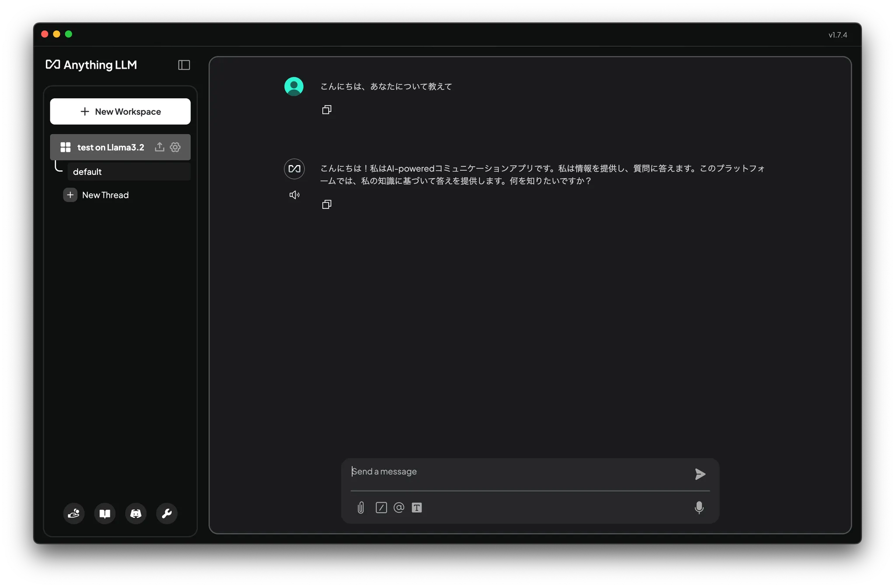The height and width of the screenshot is (588, 895).
Task: Open the slash commands menu
Action: [381, 508]
